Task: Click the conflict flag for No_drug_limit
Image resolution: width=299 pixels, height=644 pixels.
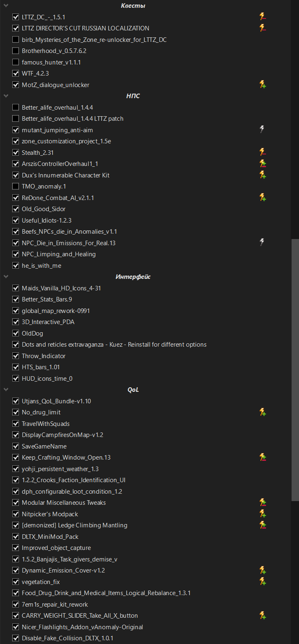Action: pos(262,412)
